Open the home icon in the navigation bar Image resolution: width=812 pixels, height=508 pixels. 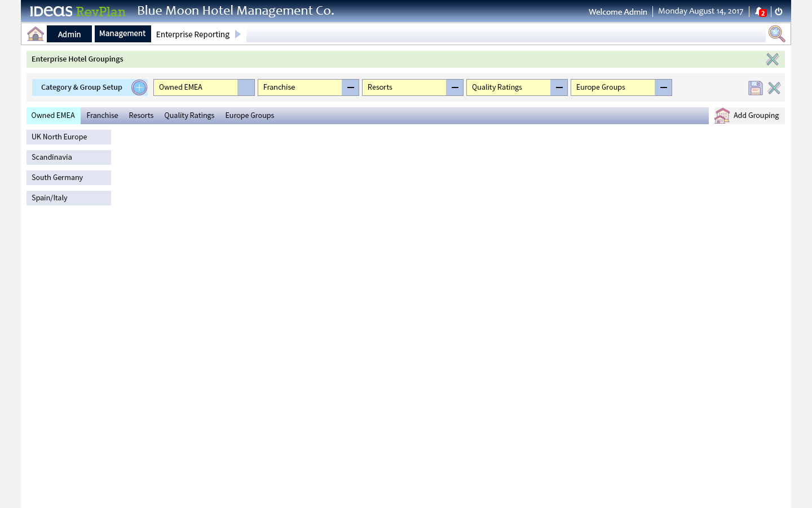[x=35, y=34]
